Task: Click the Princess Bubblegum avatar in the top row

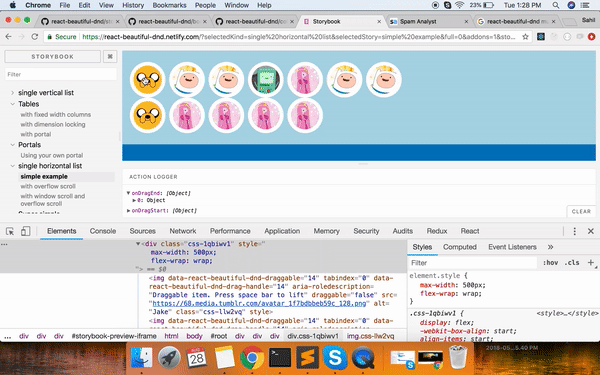Action: 305,80
